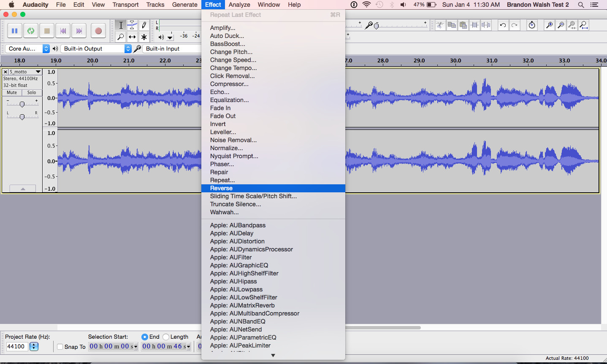The height and width of the screenshot is (364, 607).
Task: Click the output speaker icon beside Built-in Output
Action: (55, 49)
